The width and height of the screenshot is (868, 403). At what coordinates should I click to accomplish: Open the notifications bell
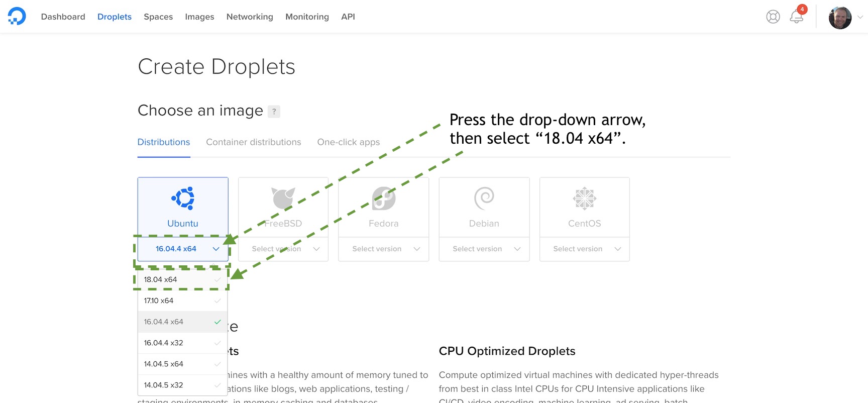tap(796, 17)
